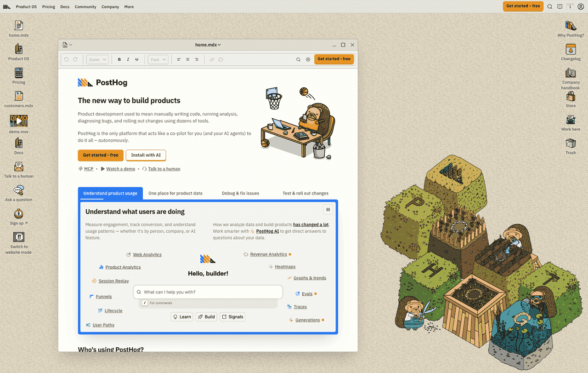The image size is (588, 373).
Task: Toggle bold formatting in editor toolbar
Action: point(119,59)
